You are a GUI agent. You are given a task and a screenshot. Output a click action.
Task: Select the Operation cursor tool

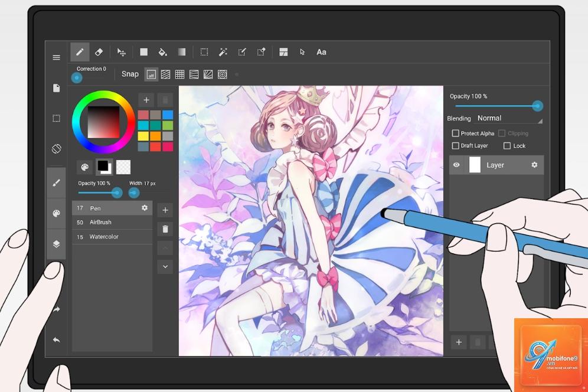coord(302,52)
